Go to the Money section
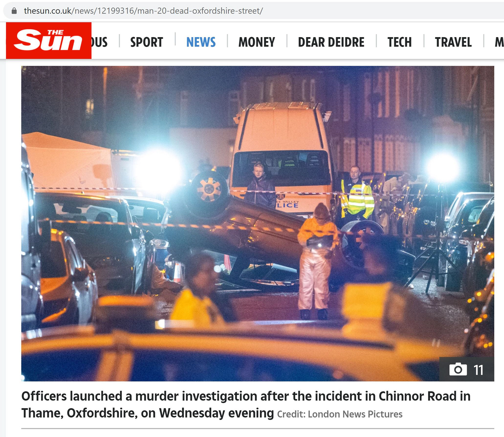 257,42
